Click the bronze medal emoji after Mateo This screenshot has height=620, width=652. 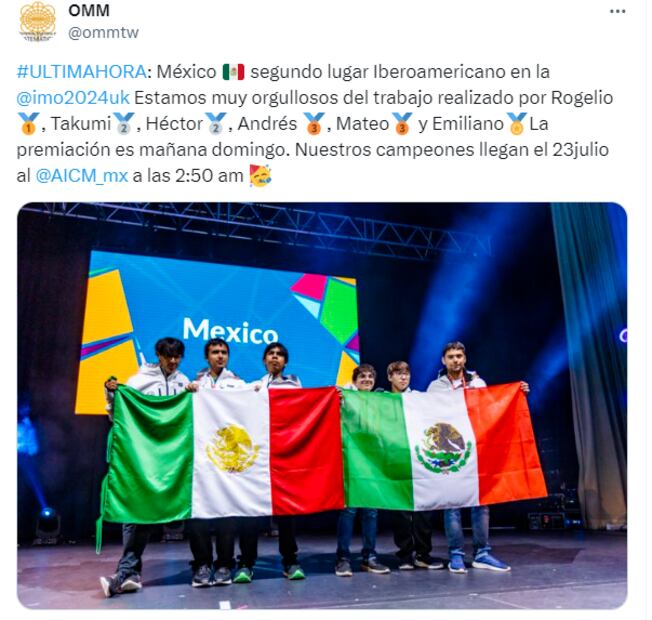coord(402,124)
